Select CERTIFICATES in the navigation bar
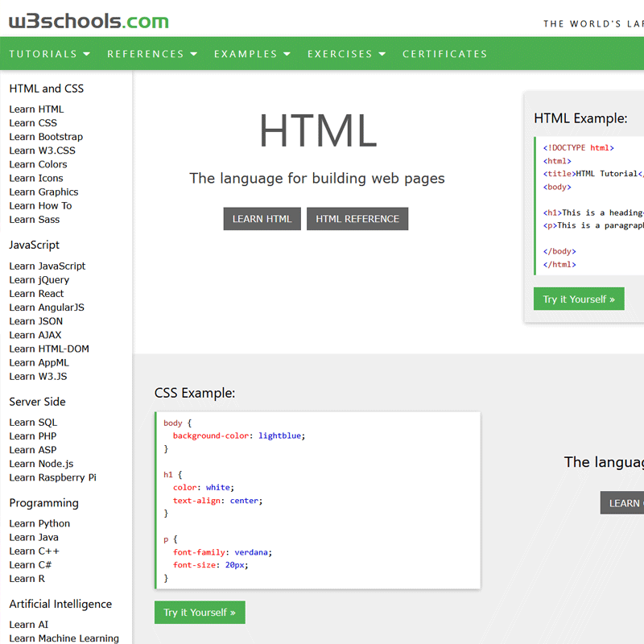This screenshot has height=644, width=644. [x=444, y=53]
